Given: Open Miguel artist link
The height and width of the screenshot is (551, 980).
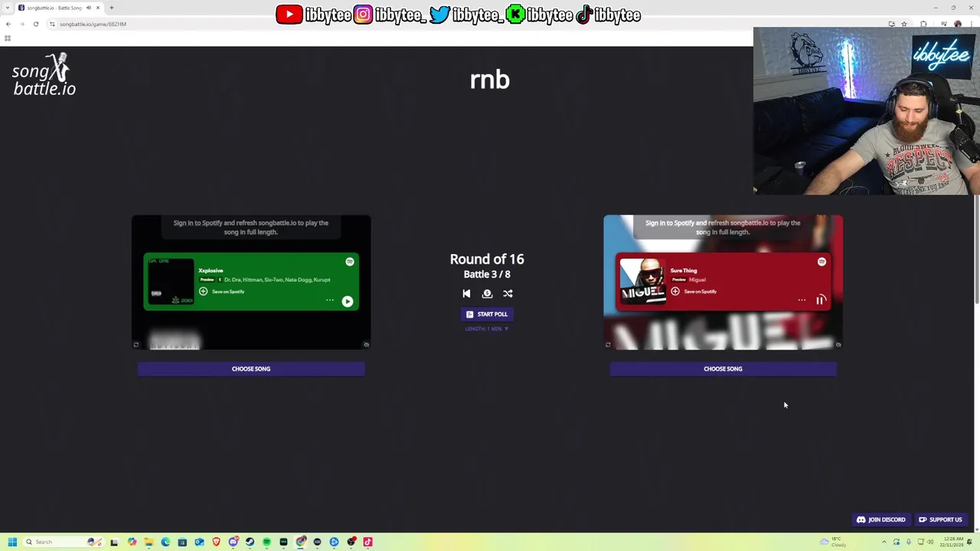Looking at the screenshot, I should point(697,279).
